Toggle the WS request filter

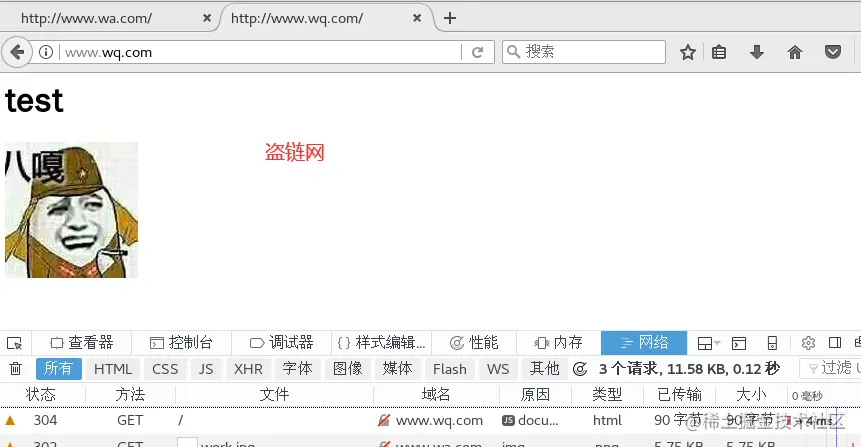click(498, 369)
